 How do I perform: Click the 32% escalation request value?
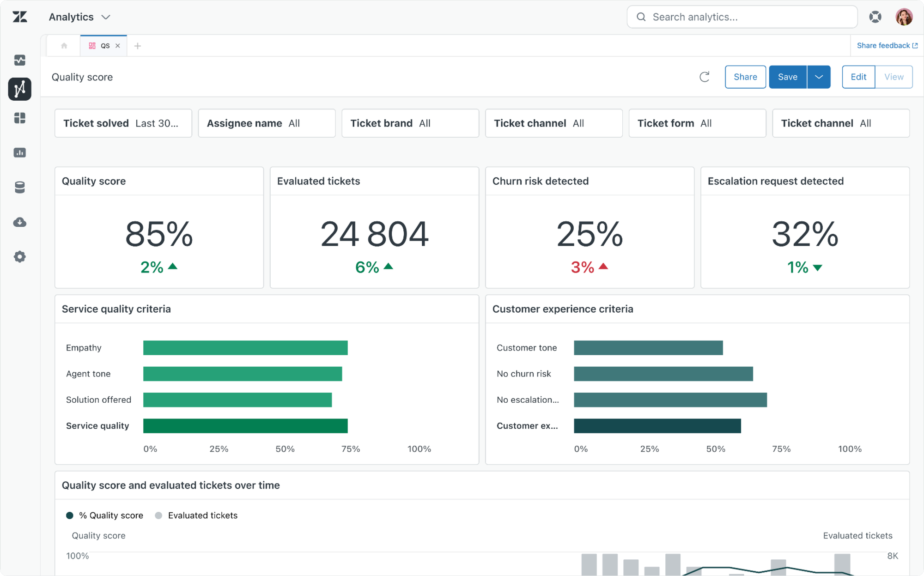click(x=805, y=234)
